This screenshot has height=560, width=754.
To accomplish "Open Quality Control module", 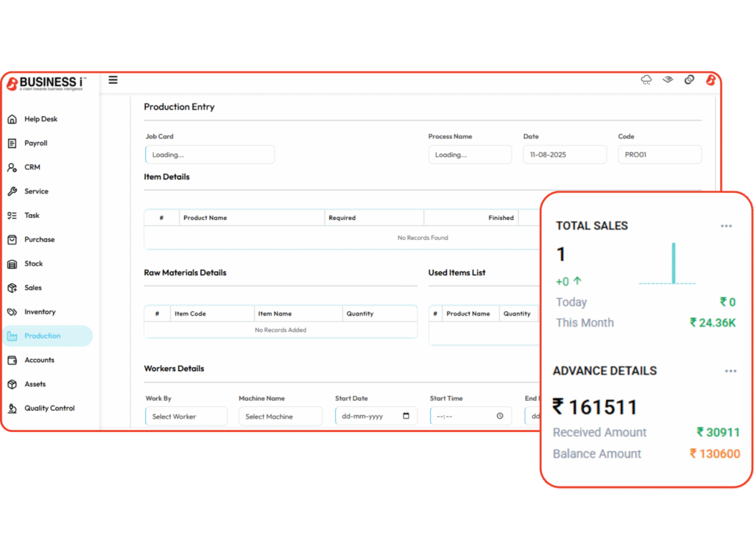I will [49, 408].
